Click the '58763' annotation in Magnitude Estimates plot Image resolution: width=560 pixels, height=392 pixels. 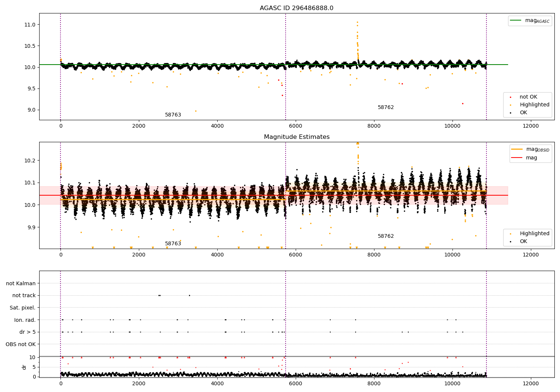pos(173,244)
